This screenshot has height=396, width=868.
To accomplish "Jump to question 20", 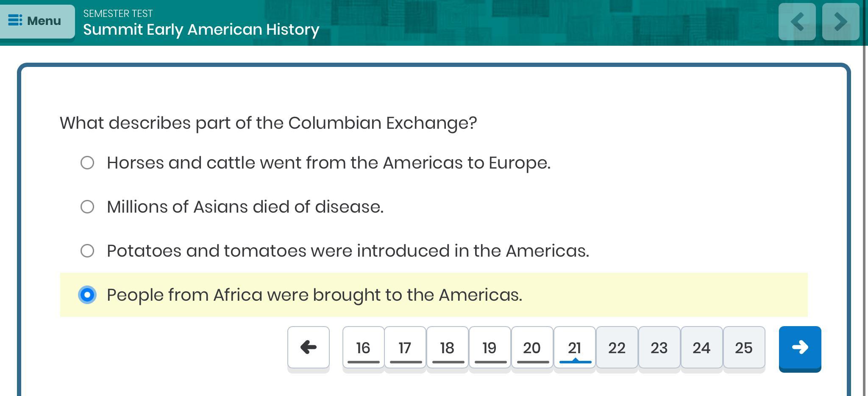I will pyautogui.click(x=532, y=348).
